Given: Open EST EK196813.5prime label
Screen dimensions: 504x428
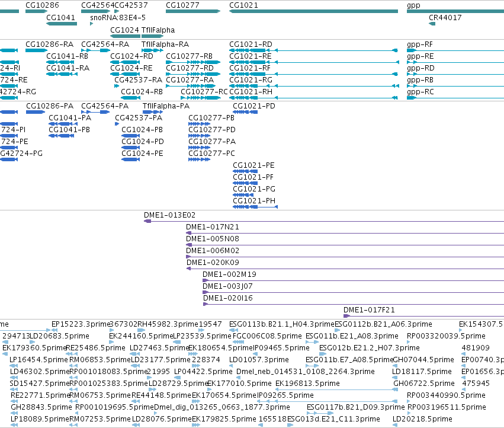Looking at the screenshot, I should [x=307, y=384].
